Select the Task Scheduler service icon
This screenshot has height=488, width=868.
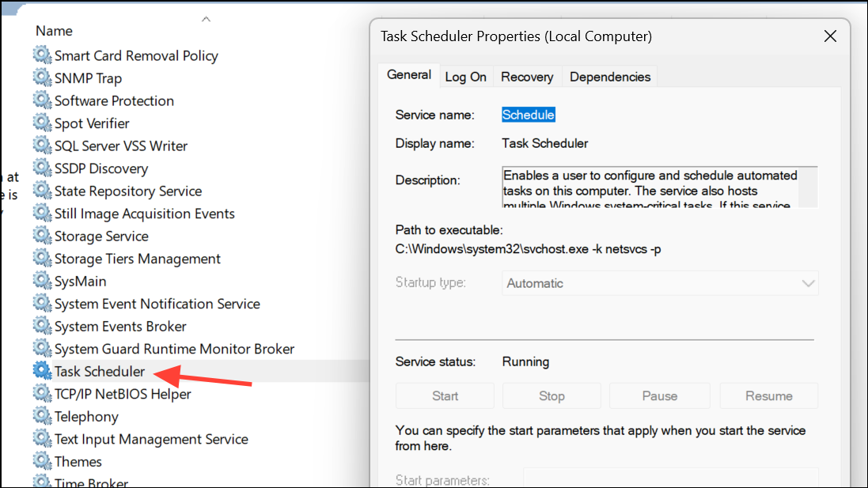click(x=42, y=370)
